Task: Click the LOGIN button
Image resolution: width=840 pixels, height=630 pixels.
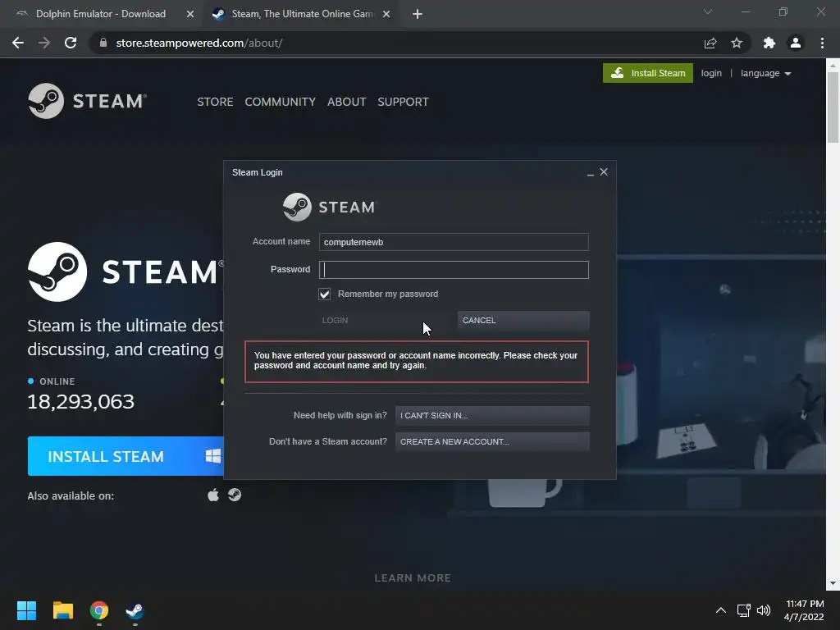Action: (383, 321)
